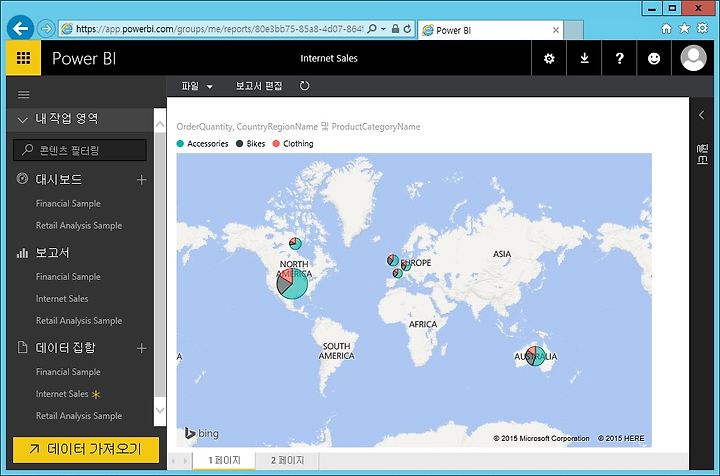Viewport: 720px width, 476px height.
Task: Open Financial Sample dataset
Action: point(68,372)
